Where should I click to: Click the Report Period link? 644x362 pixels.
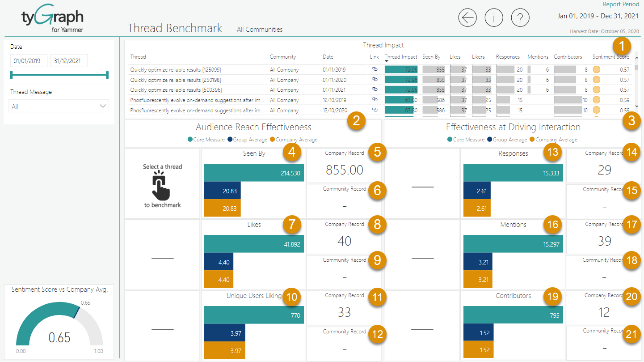[x=621, y=4]
